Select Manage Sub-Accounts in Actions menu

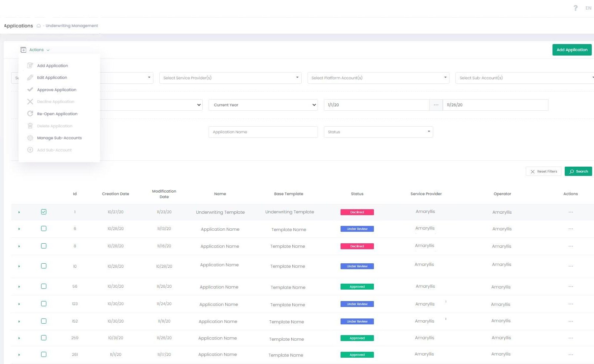click(x=59, y=138)
